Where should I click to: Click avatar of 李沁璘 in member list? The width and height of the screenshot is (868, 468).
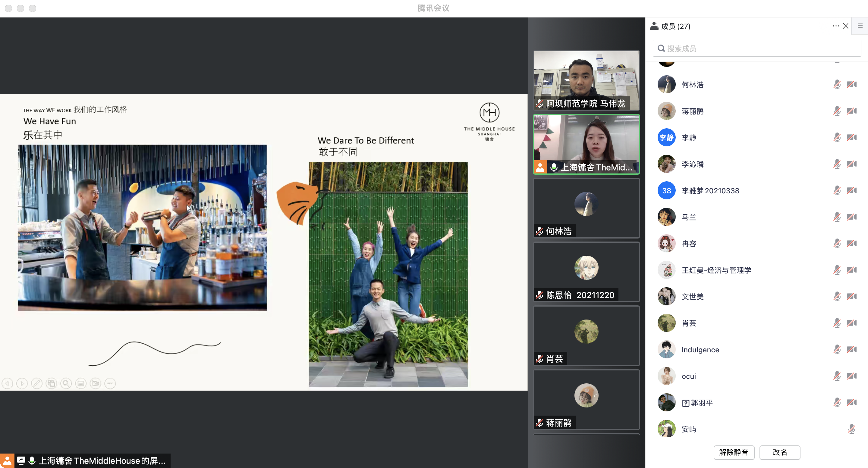(666, 164)
